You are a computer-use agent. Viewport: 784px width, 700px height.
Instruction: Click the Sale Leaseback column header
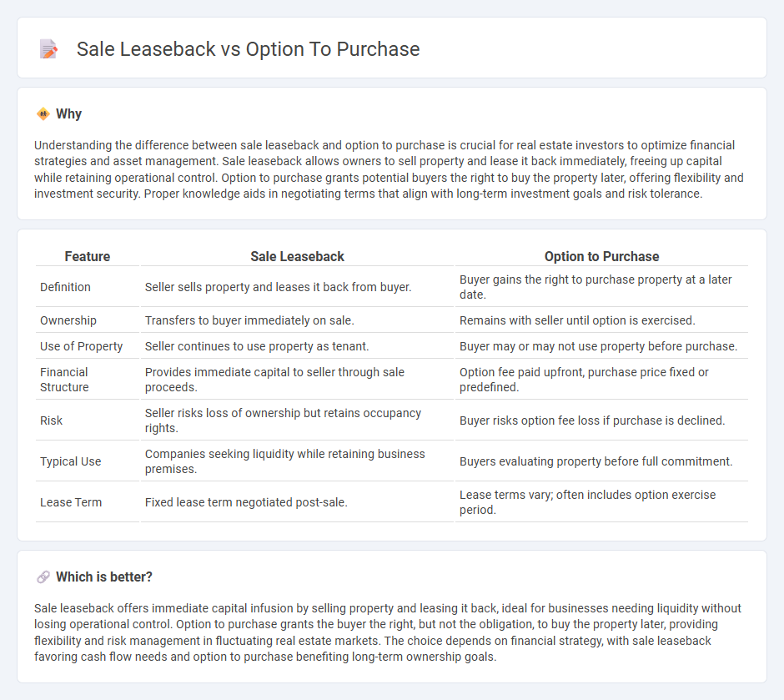(x=297, y=256)
